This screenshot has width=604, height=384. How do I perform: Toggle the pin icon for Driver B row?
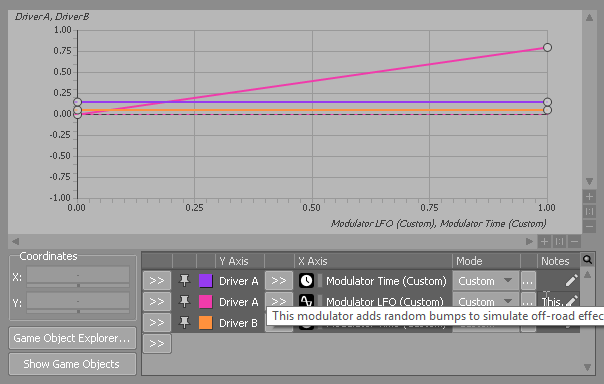[185, 322]
